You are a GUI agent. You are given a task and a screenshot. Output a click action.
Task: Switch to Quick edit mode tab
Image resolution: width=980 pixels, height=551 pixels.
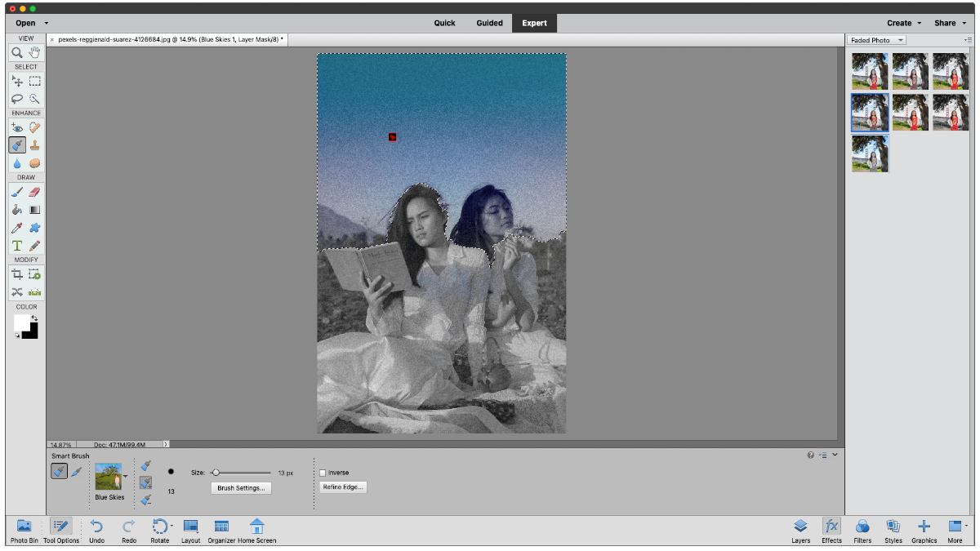pos(444,23)
